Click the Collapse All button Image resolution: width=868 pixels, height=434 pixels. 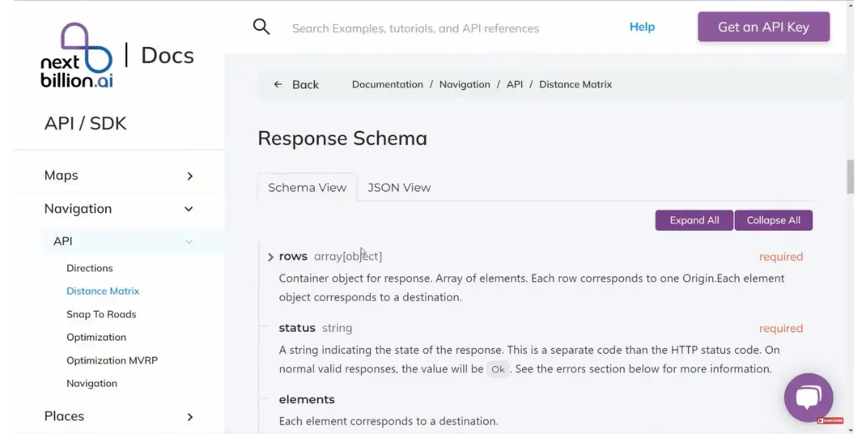[x=773, y=221]
